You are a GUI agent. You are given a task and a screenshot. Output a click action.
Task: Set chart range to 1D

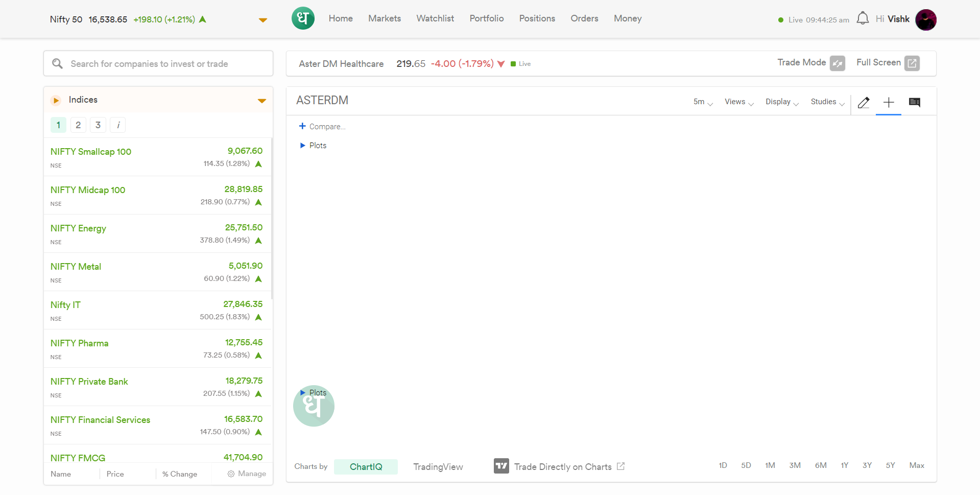click(723, 465)
